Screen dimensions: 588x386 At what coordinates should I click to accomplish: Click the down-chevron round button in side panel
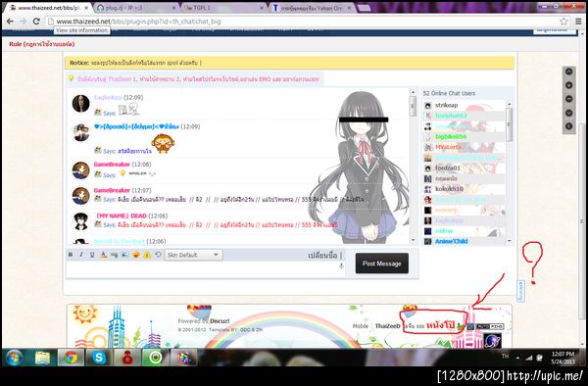click(568, 113)
